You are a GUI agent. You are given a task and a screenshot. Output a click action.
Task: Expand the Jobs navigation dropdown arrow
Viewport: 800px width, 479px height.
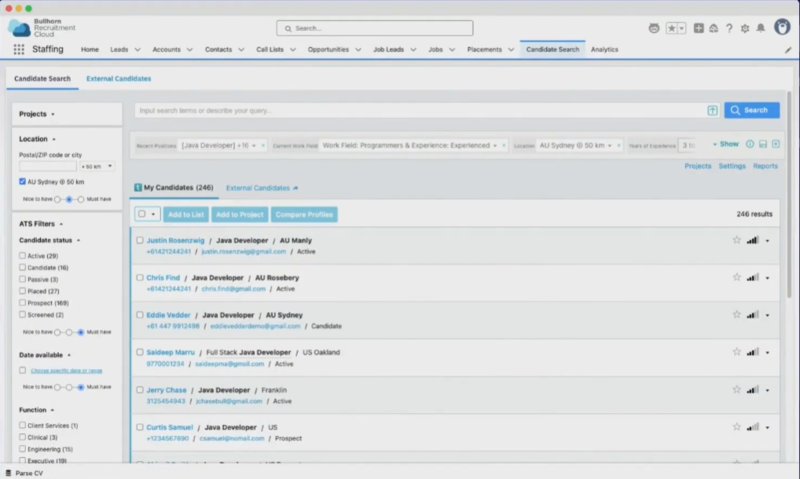point(452,49)
